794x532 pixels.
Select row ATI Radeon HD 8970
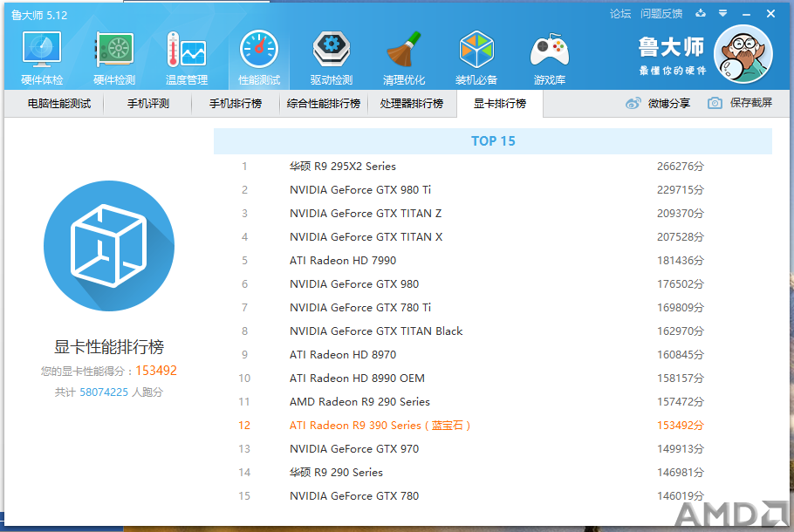pos(493,354)
